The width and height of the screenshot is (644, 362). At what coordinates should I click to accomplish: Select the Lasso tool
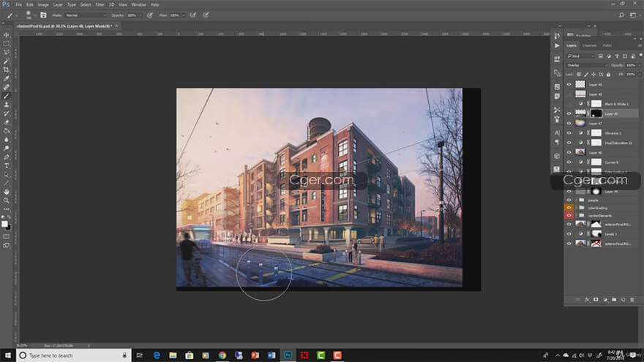7,53
